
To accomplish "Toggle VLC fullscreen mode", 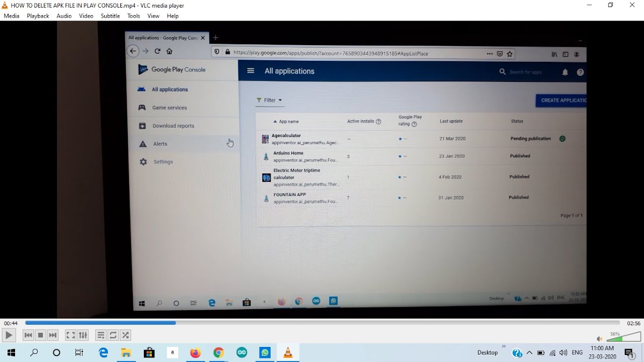I will (x=70, y=335).
